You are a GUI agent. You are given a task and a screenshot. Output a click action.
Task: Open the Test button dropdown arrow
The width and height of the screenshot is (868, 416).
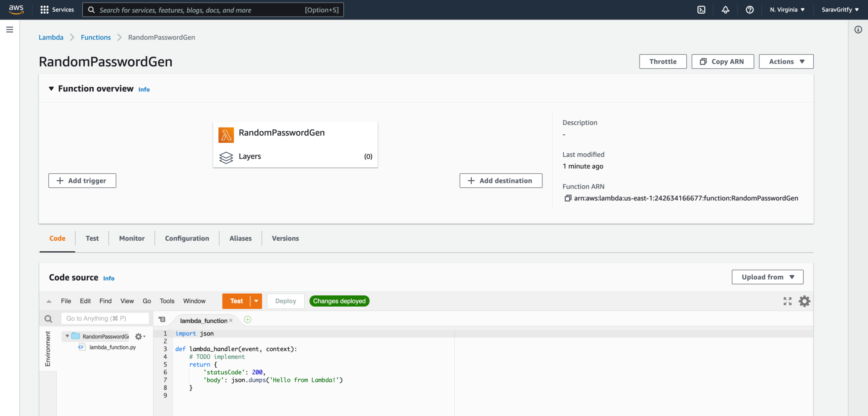tap(256, 301)
